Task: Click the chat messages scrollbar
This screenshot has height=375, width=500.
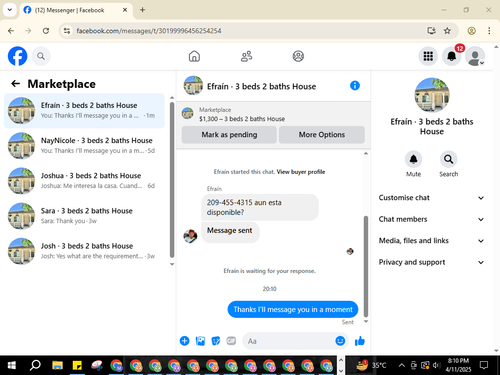Action: tap(366, 266)
